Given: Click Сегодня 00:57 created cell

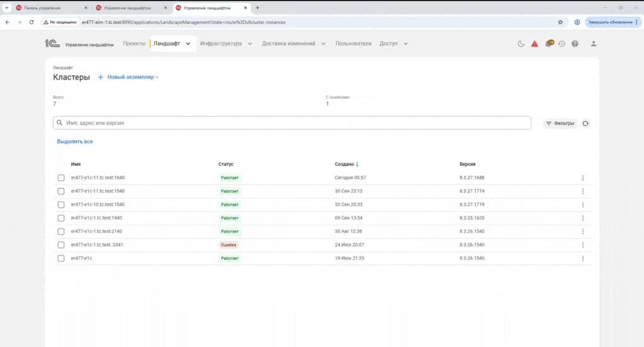Looking at the screenshot, I should 350,178.
